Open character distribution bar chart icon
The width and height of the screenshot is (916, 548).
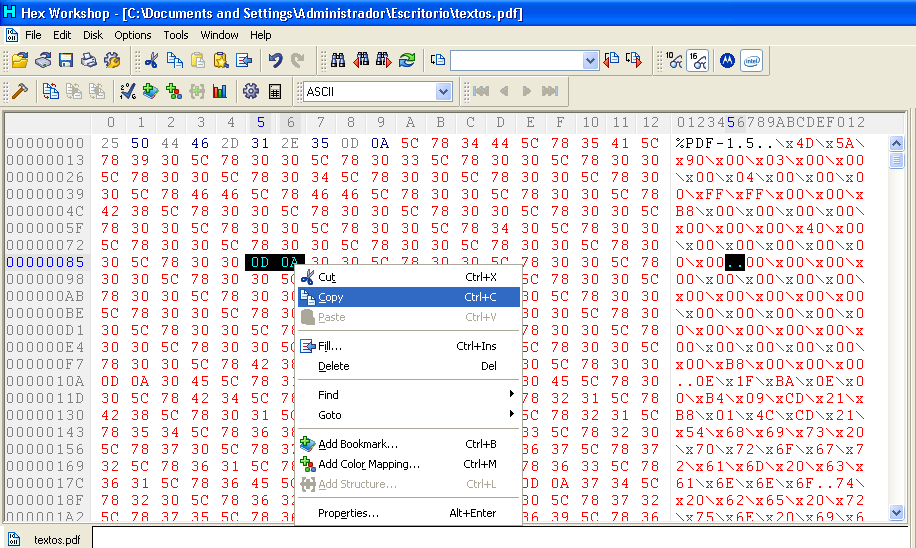tap(220, 91)
